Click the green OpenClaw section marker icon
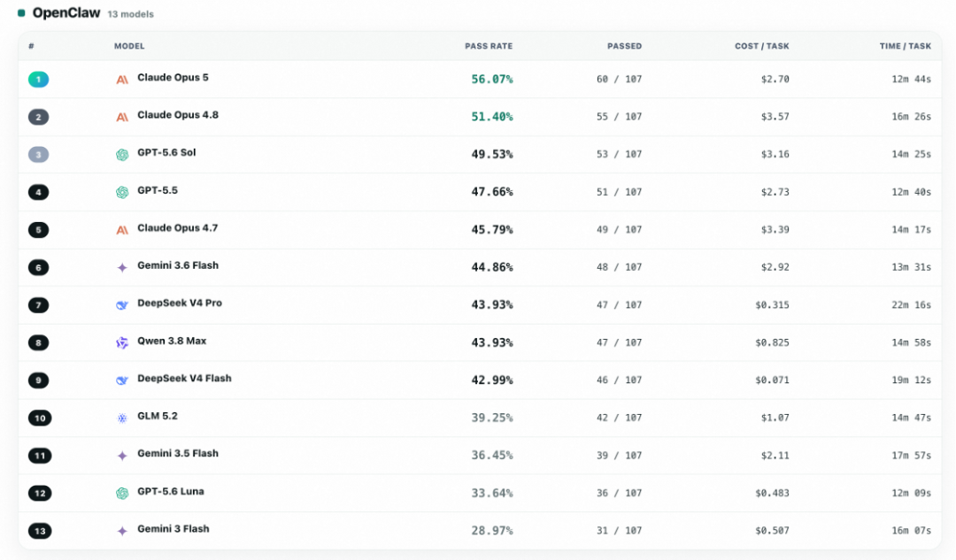The height and width of the screenshot is (560, 956). click(21, 12)
